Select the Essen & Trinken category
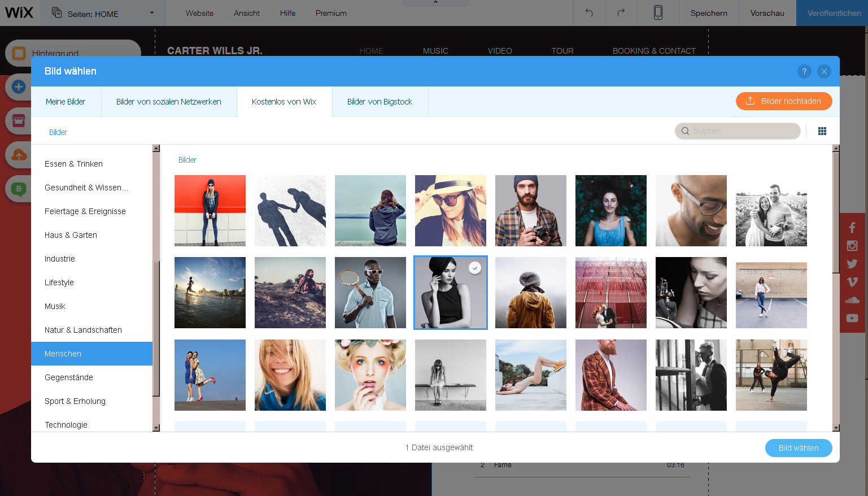This screenshot has height=496, width=868. tap(91, 164)
